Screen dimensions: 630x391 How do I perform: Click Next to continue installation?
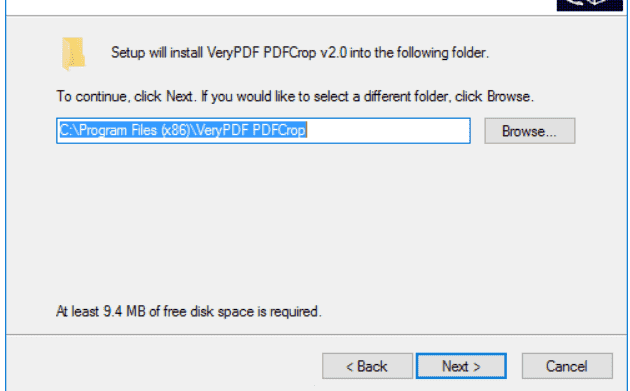(461, 366)
